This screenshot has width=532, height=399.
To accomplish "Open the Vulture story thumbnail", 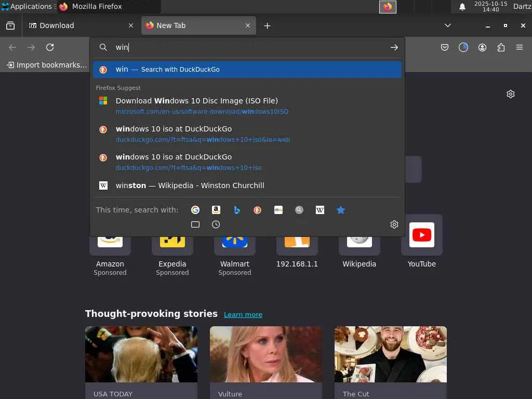I will point(265,354).
